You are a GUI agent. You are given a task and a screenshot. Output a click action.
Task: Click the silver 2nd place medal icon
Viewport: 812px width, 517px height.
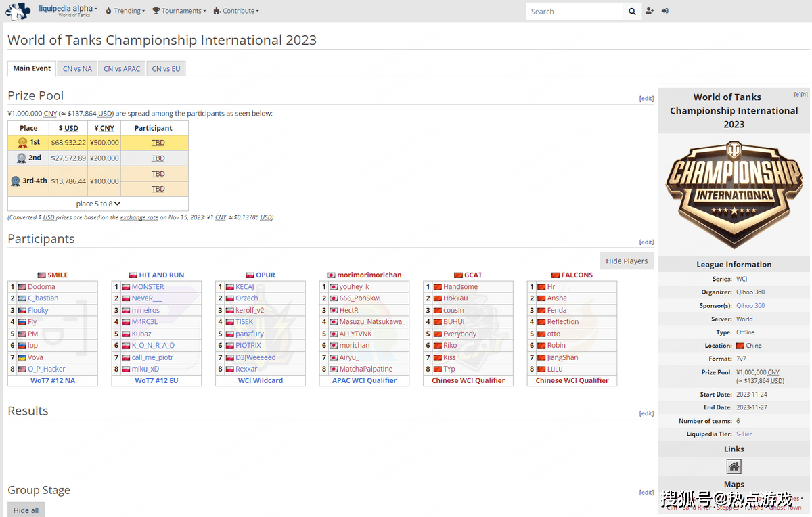[22, 158]
